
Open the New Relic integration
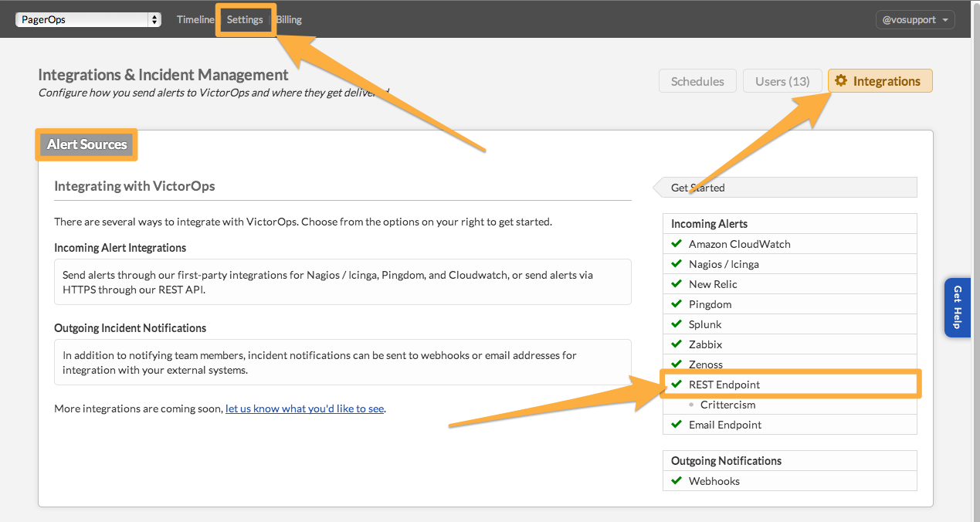(789, 284)
